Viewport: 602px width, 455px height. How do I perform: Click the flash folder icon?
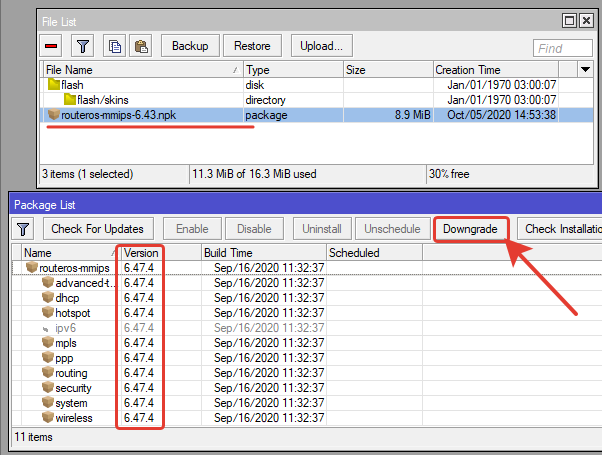[54, 84]
